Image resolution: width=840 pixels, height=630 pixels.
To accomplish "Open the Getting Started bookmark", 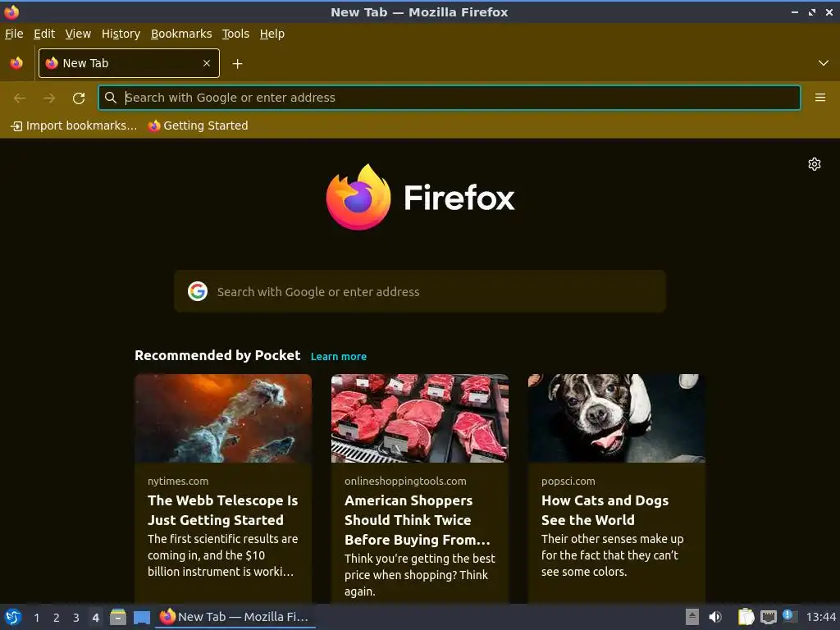I will (199, 126).
